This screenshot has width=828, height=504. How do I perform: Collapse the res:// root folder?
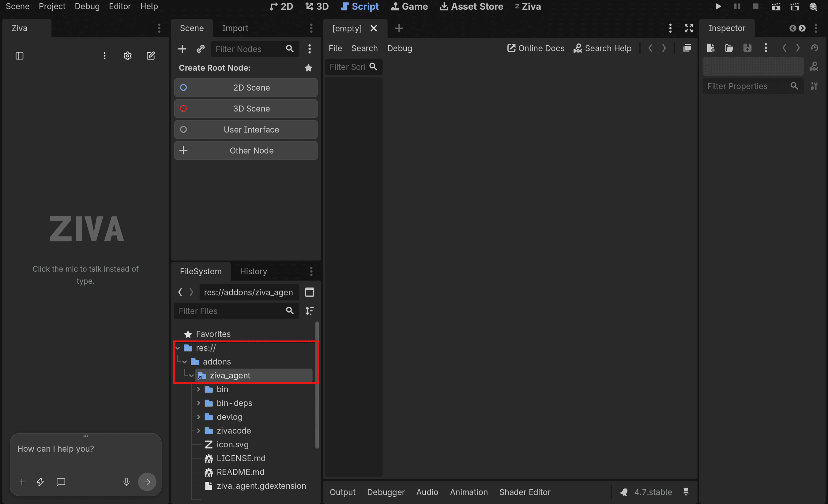tap(178, 348)
